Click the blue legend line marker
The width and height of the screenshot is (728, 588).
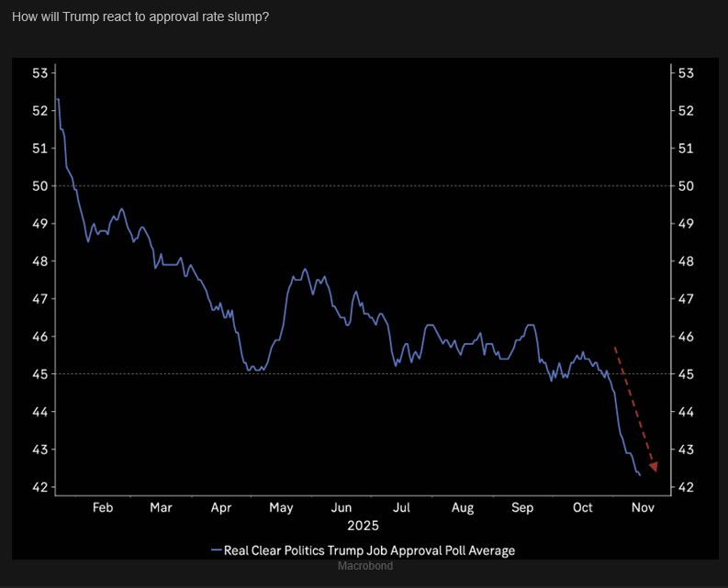(217, 550)
